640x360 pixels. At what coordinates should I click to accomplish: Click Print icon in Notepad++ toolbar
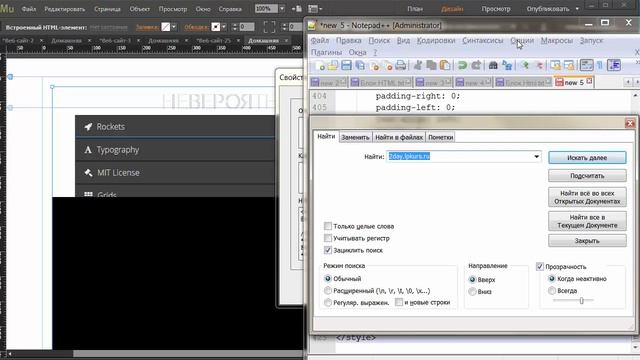pos(401,65)
